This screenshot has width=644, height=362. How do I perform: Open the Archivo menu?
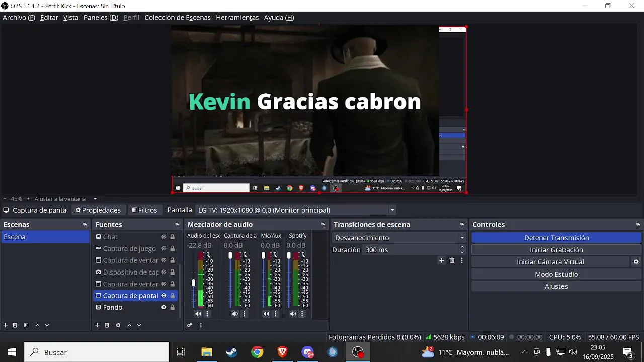tap(19, 18)
